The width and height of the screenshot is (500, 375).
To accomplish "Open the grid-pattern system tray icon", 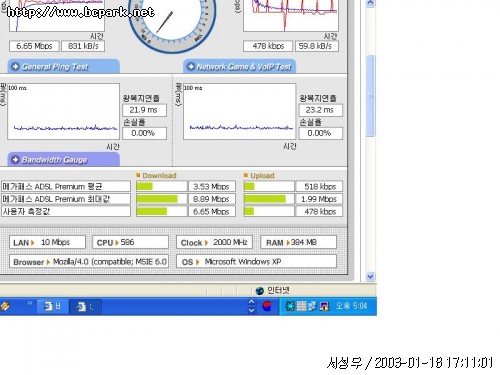I will click(x=301, y=306).
